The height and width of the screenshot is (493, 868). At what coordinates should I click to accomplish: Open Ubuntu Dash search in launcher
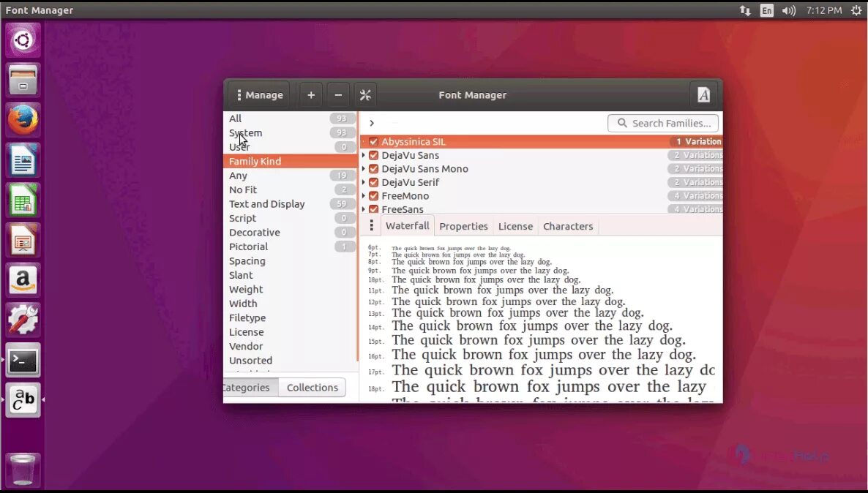tap(23, 39)
